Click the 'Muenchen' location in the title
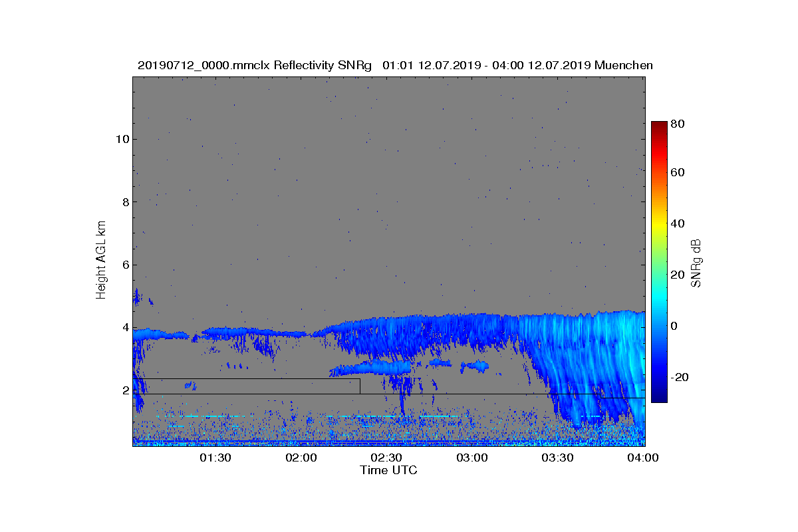Image resolution: width=798 pixels, height=532 pixels. click(624, 65)
